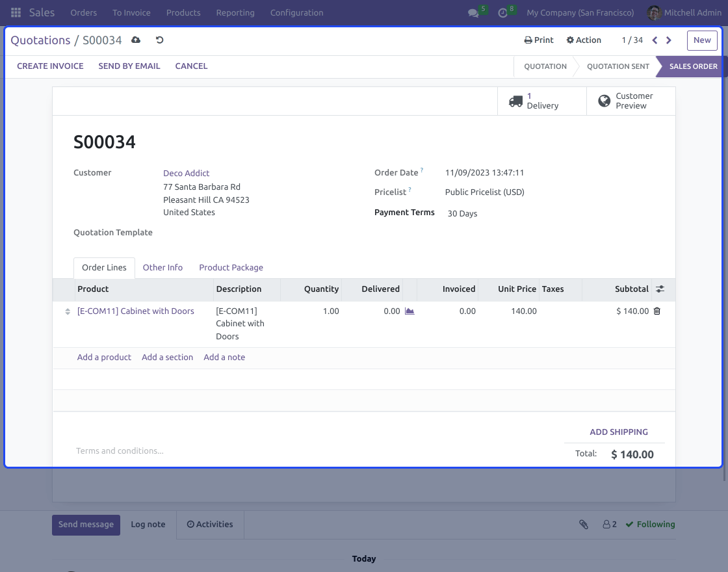This screenshot has width=728, height=572.
Task: Open the Print dropdown
Action: [539, 40]
